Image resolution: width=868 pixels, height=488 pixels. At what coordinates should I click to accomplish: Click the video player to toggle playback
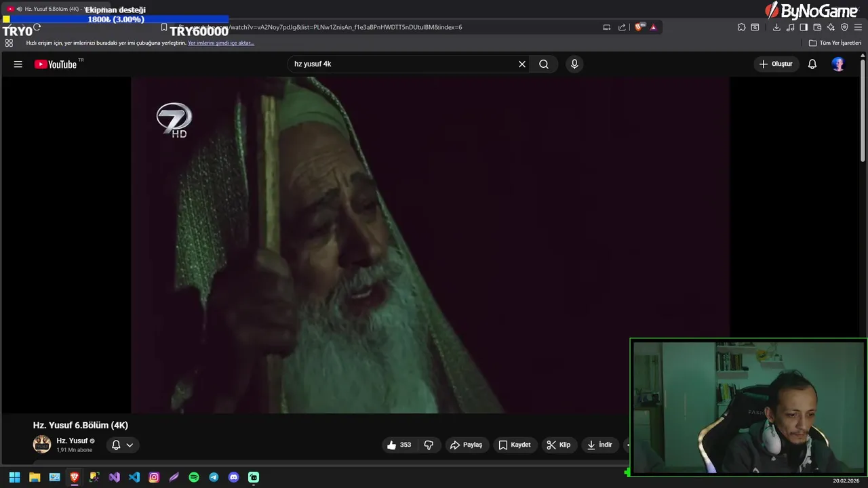pyautogui.click(x=430, y=245)
